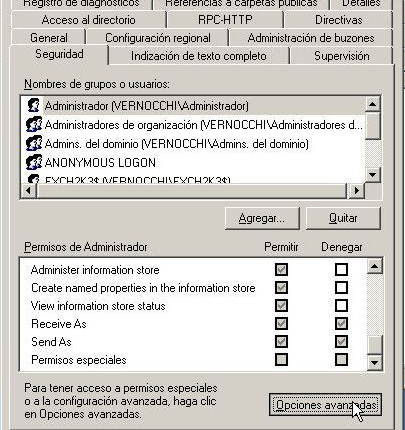This screenshot has width=405, height=430.
Task: Click the Agregar... button
Action: click(x=262, y=218)
